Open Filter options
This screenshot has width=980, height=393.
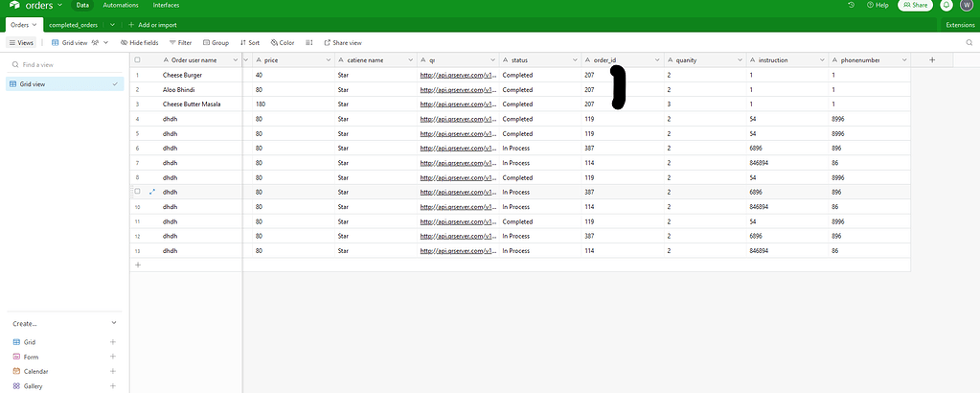point(180,42)
